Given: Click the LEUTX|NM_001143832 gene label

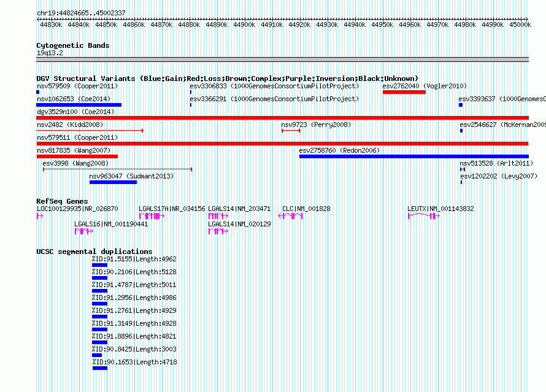Looking at the screenshot, I should (x=440, y=209).
